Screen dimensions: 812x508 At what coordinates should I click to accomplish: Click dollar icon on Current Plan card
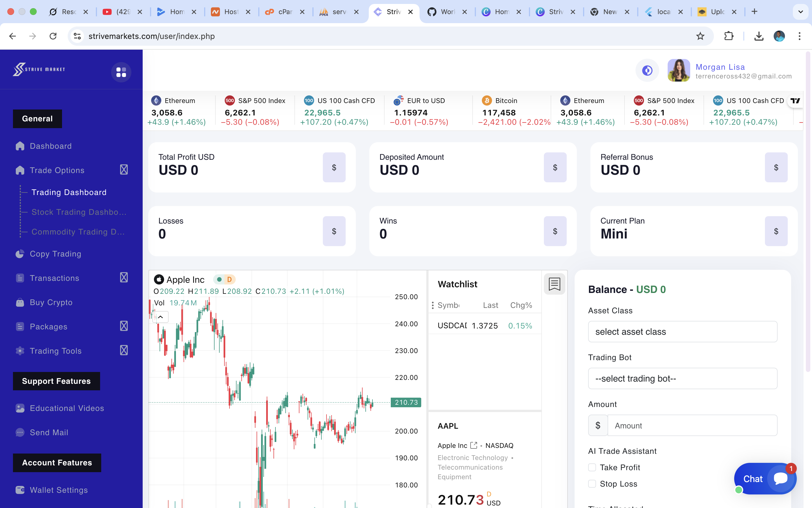pyautogui.click(x=776, y=231)
